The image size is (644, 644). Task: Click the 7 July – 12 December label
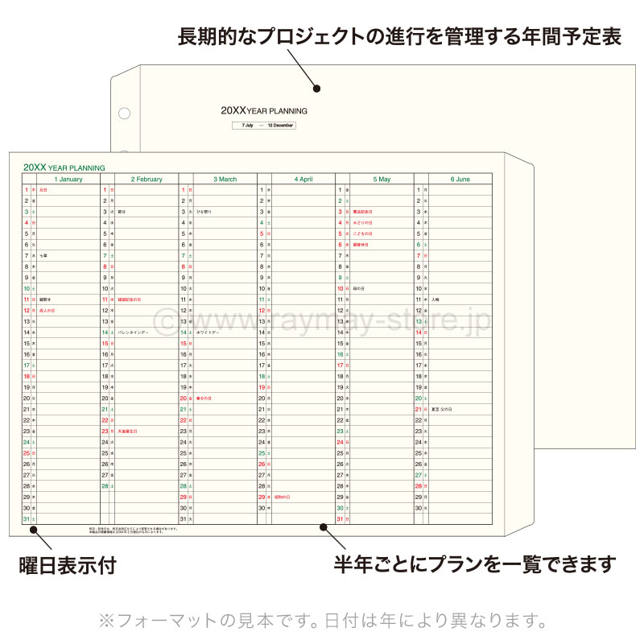click(x=263, y=126)
